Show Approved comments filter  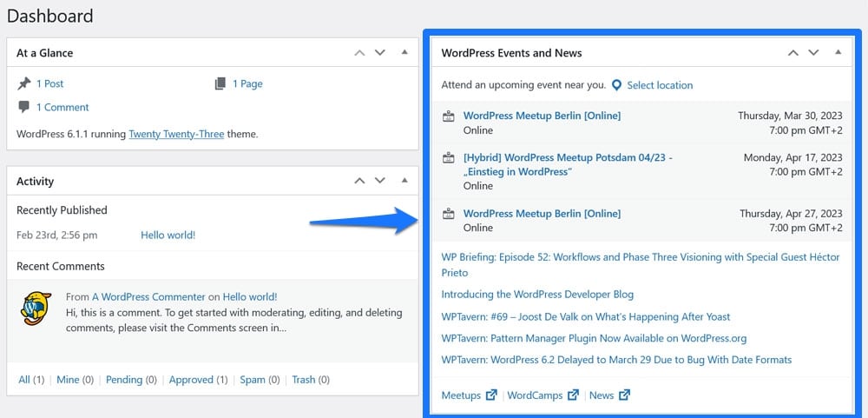point(191,380)
